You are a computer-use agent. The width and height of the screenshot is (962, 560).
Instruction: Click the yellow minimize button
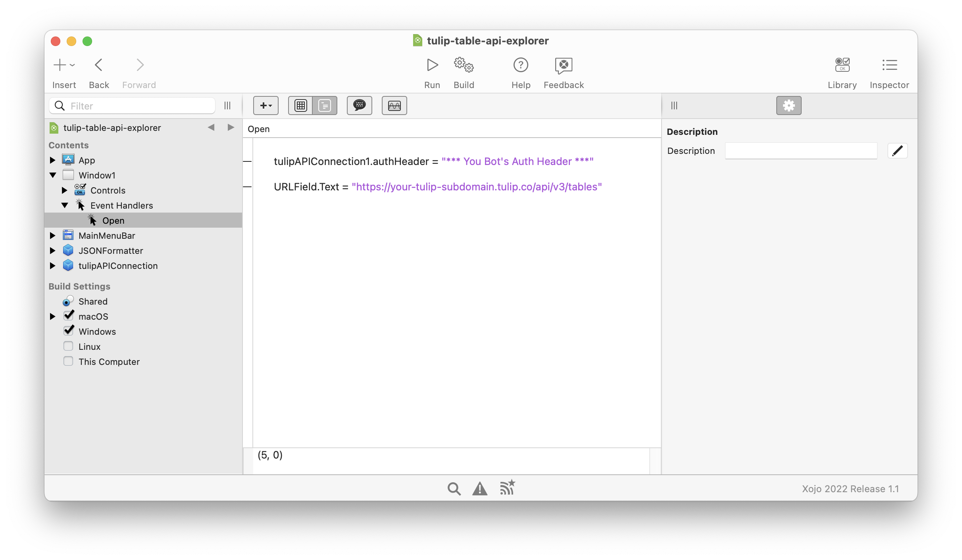click(x=71, y=41)
